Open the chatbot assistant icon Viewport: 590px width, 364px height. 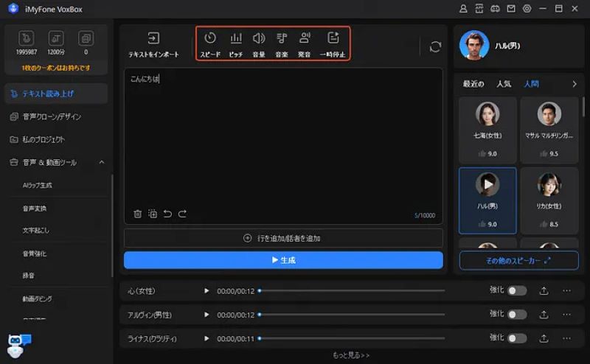[18, 345]
